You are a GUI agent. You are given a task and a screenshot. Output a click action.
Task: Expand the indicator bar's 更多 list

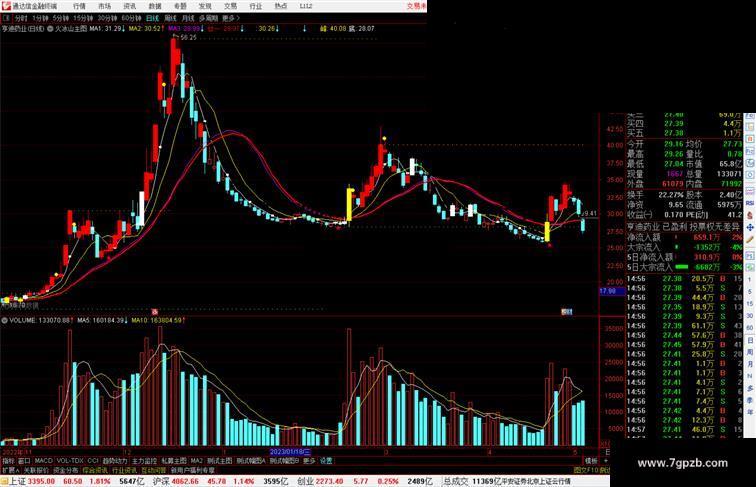[309, 461]
